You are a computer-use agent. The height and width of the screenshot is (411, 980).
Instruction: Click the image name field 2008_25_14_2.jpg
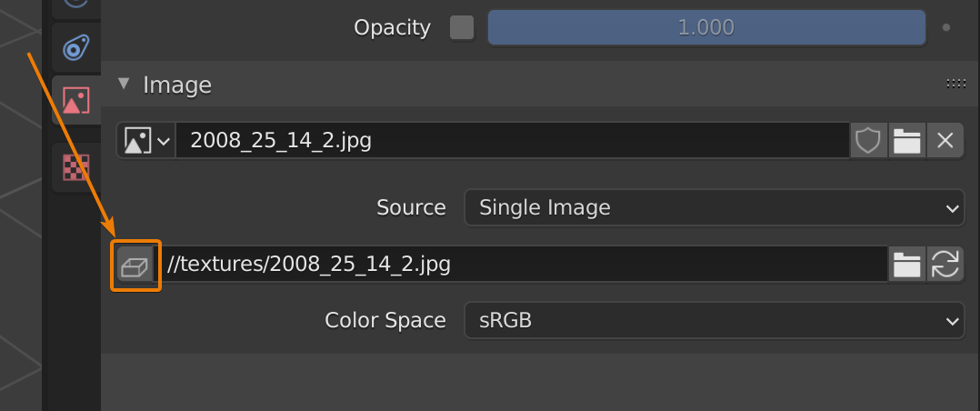512,141
